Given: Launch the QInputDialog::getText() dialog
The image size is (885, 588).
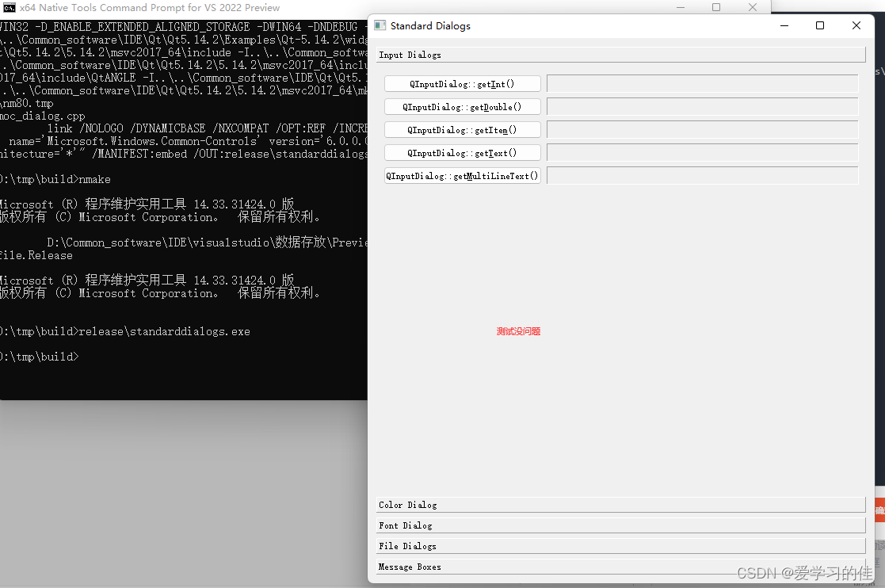Looking at the screenshot, I should [x=462, y=153].
